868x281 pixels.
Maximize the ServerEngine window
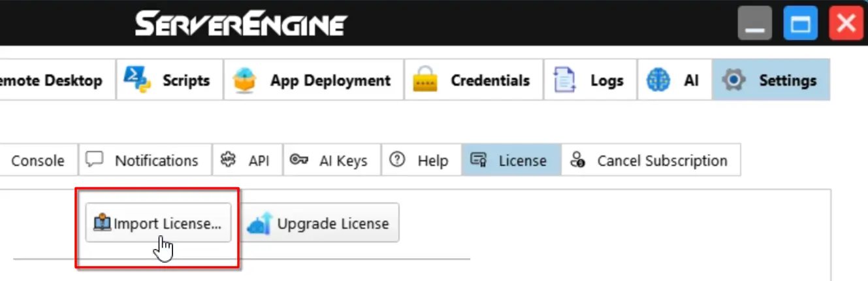pyautogui.click(x=800, y=24)
